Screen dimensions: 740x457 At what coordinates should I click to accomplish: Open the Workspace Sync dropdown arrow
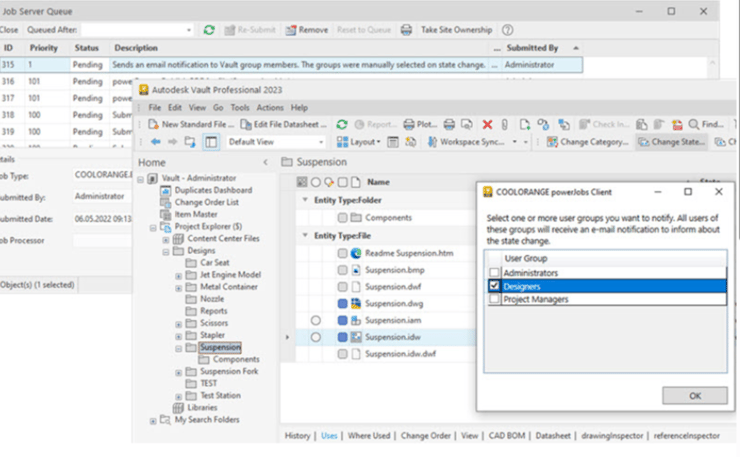514,142
